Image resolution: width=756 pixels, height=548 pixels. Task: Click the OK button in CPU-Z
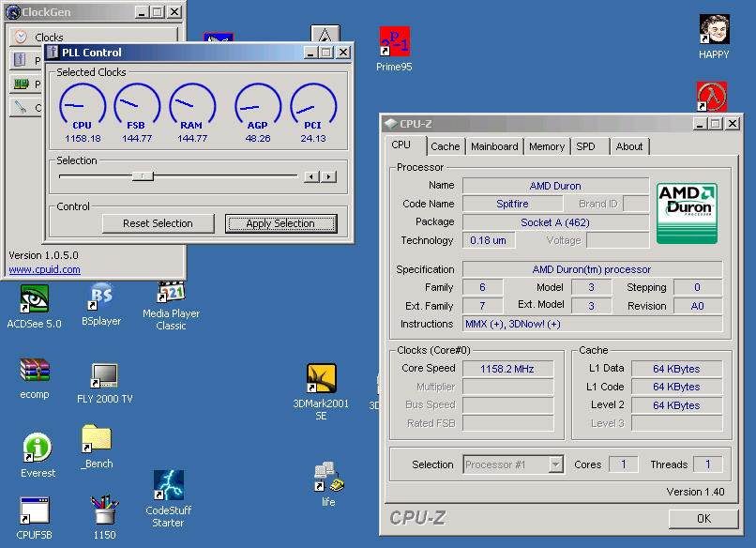(703, 518)
